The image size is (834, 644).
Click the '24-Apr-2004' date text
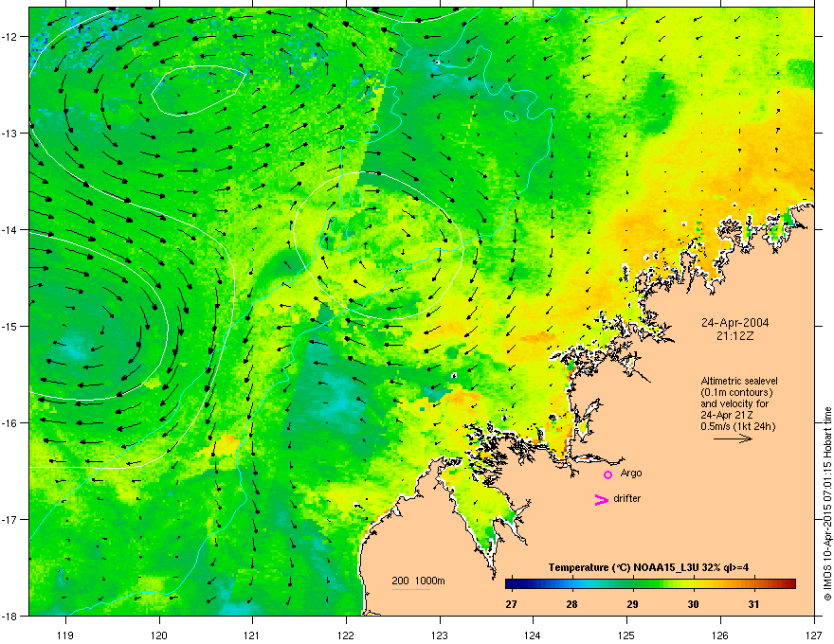coord(734,323)
